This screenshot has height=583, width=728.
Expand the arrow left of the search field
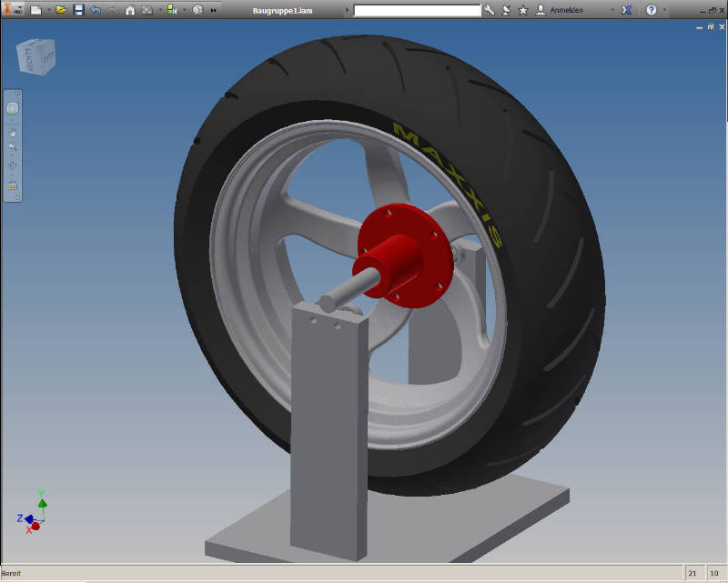(x=347, y=10)
